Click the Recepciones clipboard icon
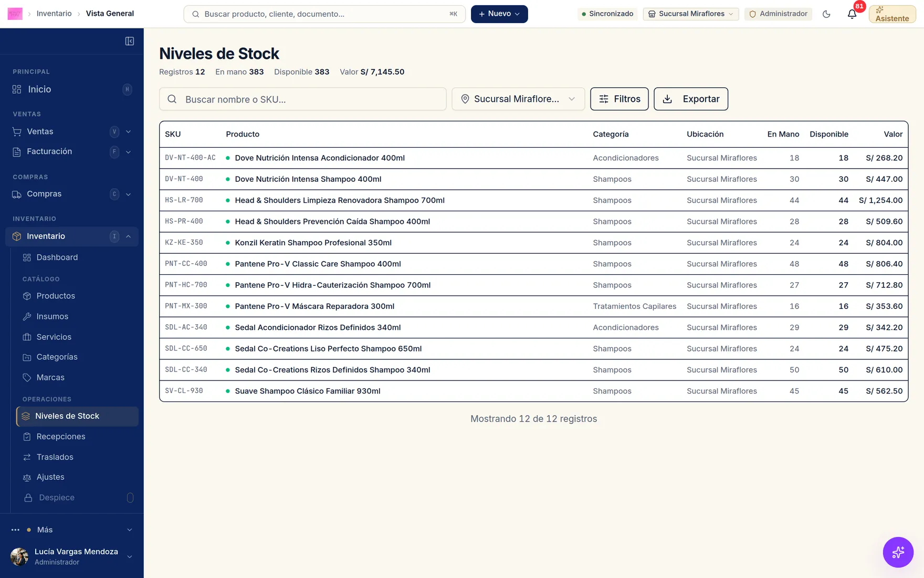The image size is (924, 578). (27, 437)
